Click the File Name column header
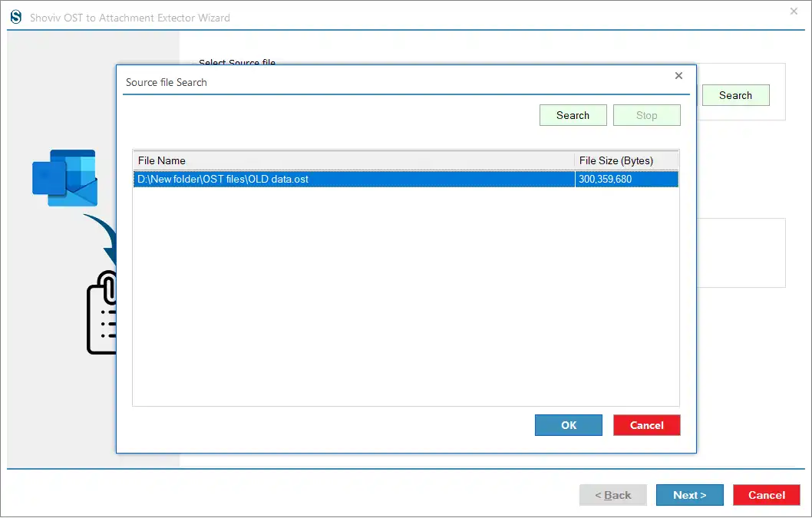The image size is (812, 518). click(354, 160)
